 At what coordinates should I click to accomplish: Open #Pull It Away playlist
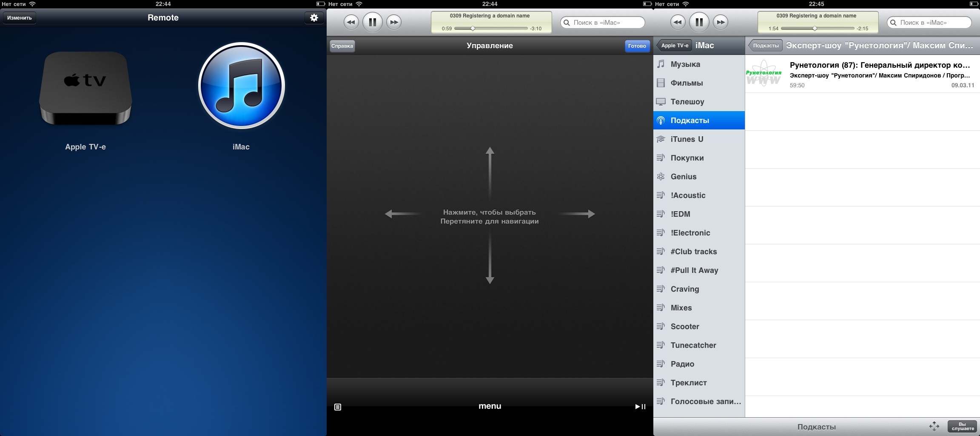pyautogui.click(x=699, y=270)
